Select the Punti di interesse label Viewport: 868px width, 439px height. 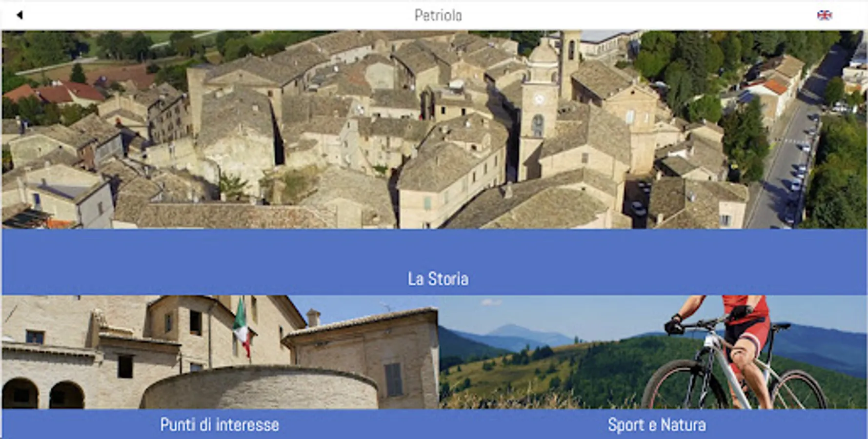click(x=220, y=424)
